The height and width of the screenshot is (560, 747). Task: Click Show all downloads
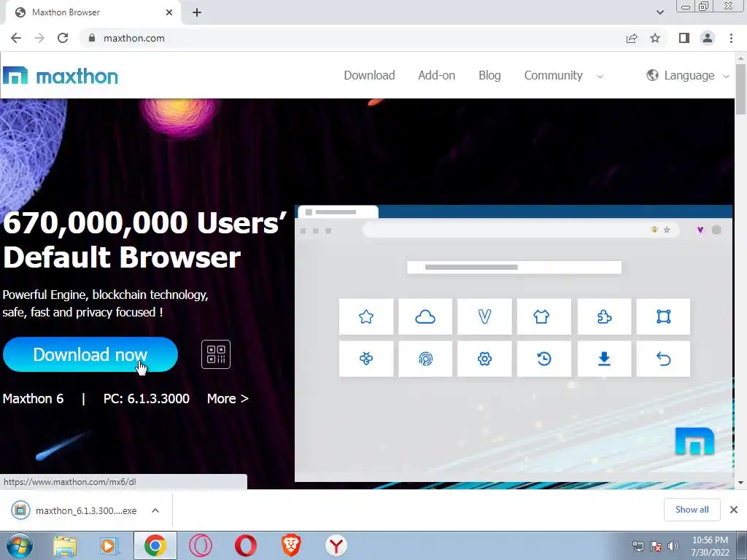pyautogui.click(x=692, y=510)
